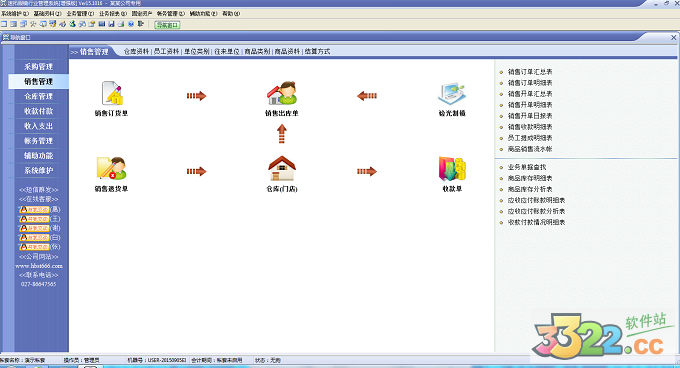The height and width of the screenshot is (368, 680).
Task: Open the 商品资料 link in top bar
Action: 287,52
